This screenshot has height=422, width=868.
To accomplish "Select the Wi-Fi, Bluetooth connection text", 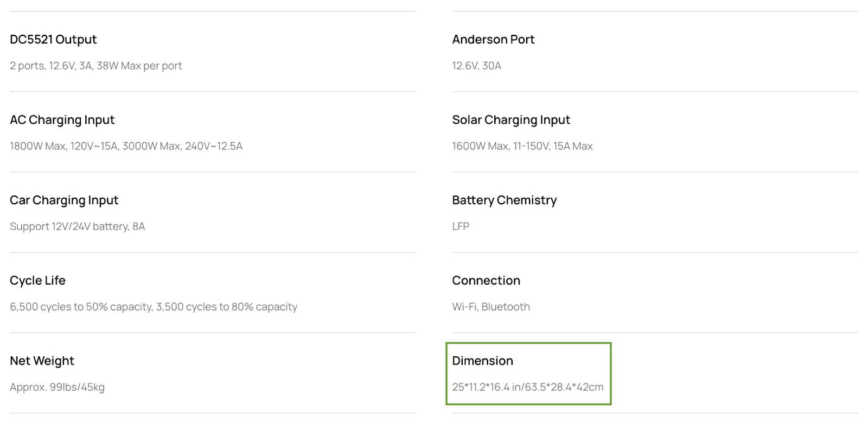I will click(491, 307).
